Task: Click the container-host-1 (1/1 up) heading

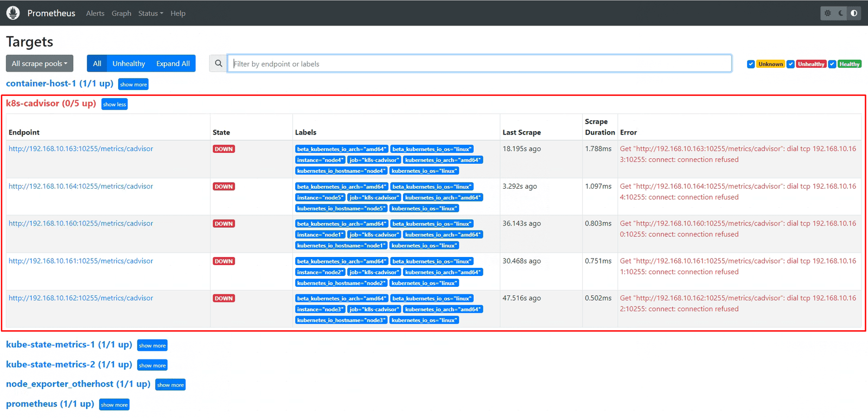Action: (60, 83)
